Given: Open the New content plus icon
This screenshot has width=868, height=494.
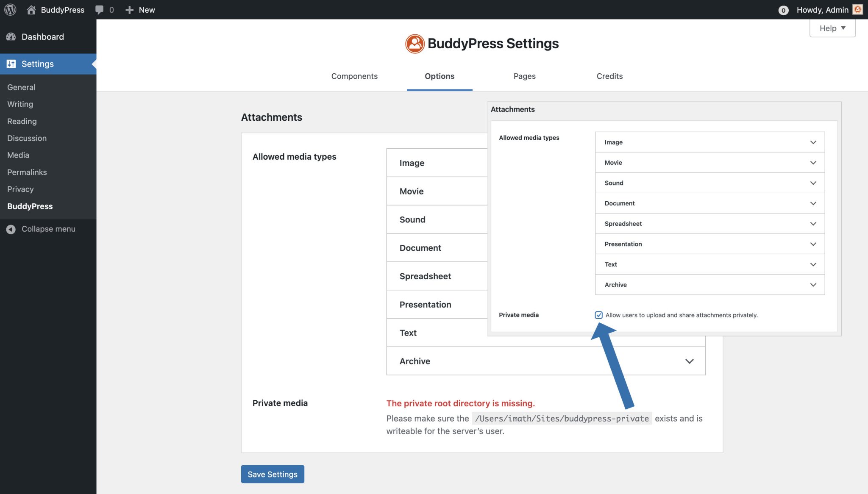Looking at the screenshot, I should [129, 9].
